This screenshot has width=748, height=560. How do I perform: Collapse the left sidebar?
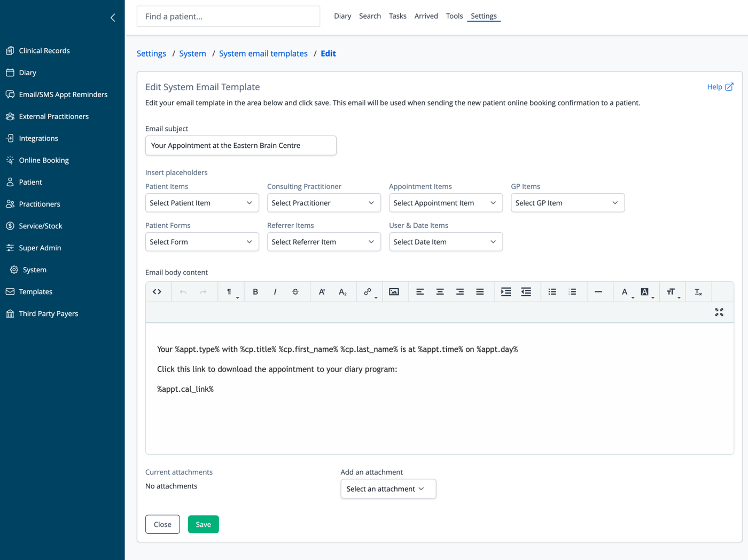(x=113, y=18)
